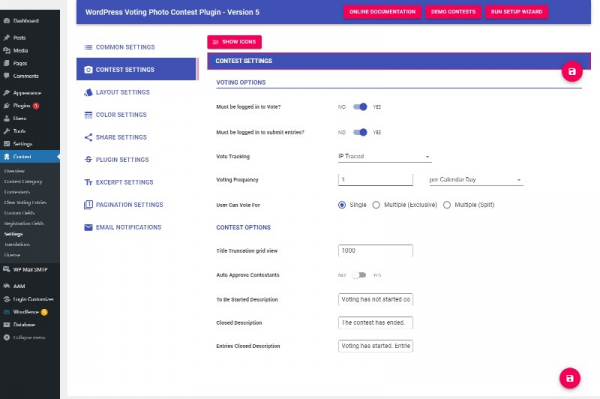Toggle Must be logged in to submit entries
The width and height of the screenshot is (600, 399).
360,132
